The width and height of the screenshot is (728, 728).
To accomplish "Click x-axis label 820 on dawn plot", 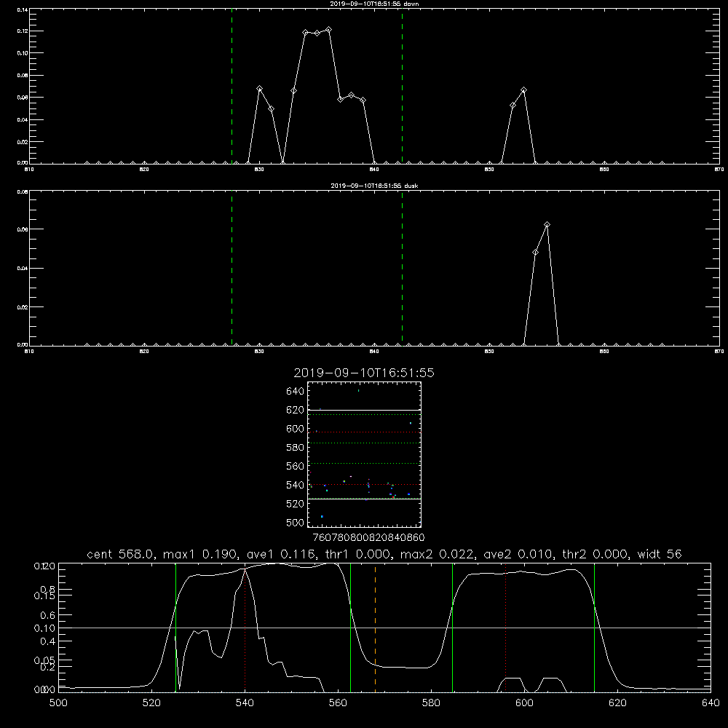I will tap(144, 170).
